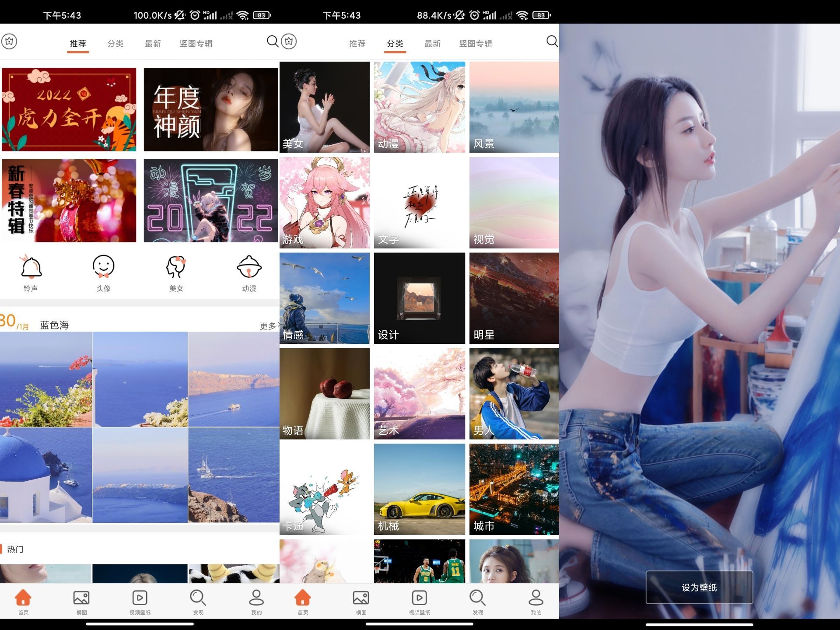Tap the Wi-Fi indicator in middle status bar
The width and height of the screenshot is (840, 630).
(x=522, y=15)
